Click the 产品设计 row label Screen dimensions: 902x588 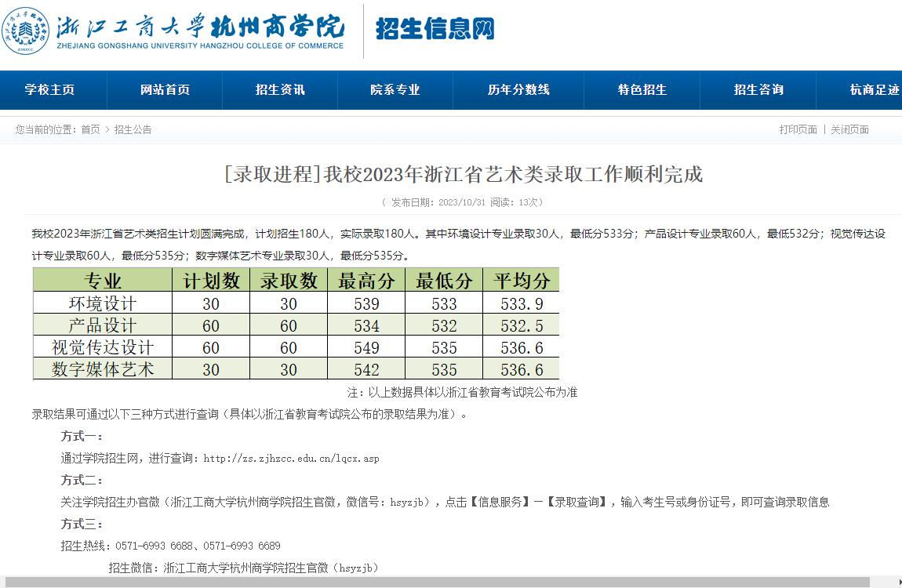click(x=103, y=325)
